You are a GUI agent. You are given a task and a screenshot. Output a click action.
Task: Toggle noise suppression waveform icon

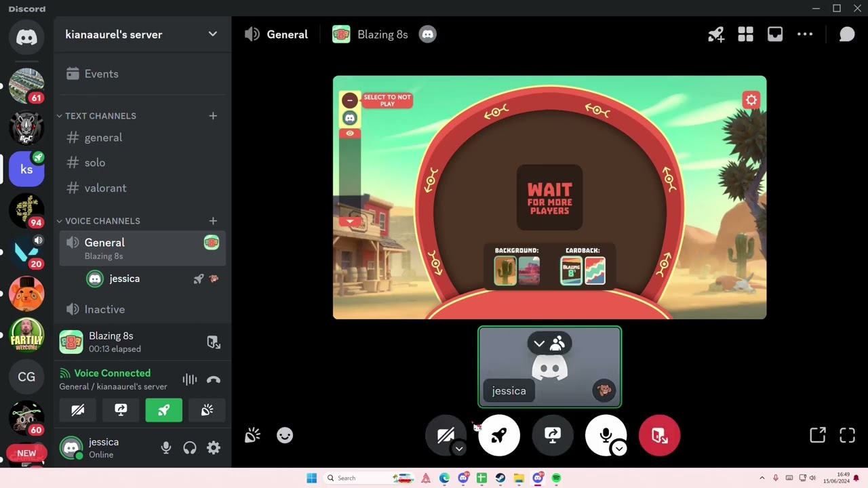point(189,380)
